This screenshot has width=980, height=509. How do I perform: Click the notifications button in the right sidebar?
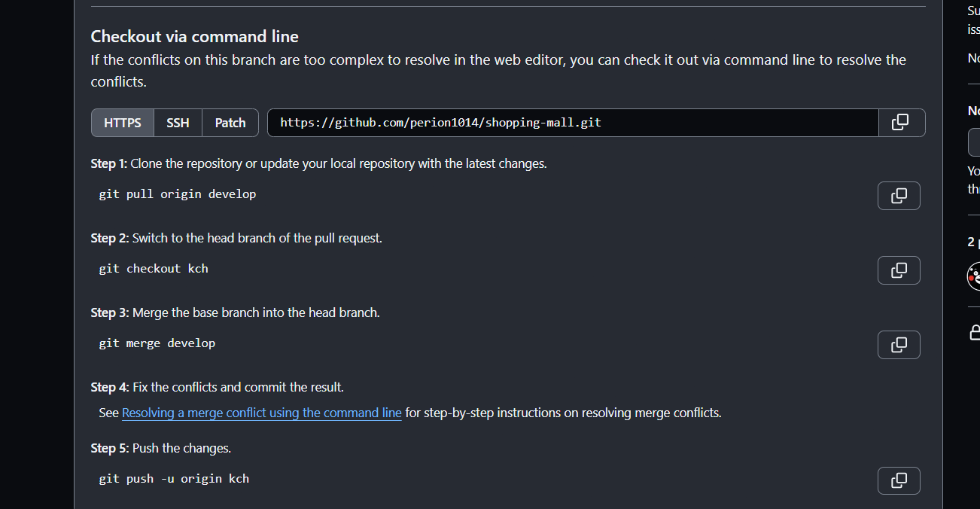pyautogui.click(x=974, y=142)
